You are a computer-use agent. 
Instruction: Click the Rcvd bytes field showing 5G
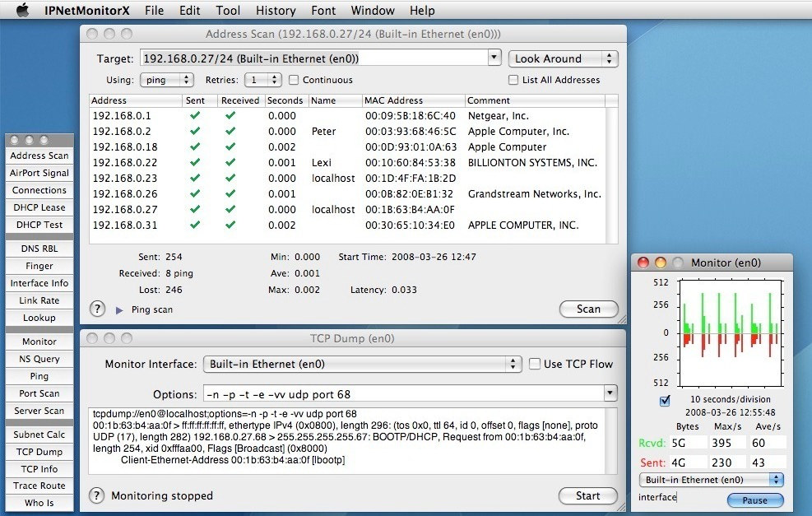pos(689,443)
